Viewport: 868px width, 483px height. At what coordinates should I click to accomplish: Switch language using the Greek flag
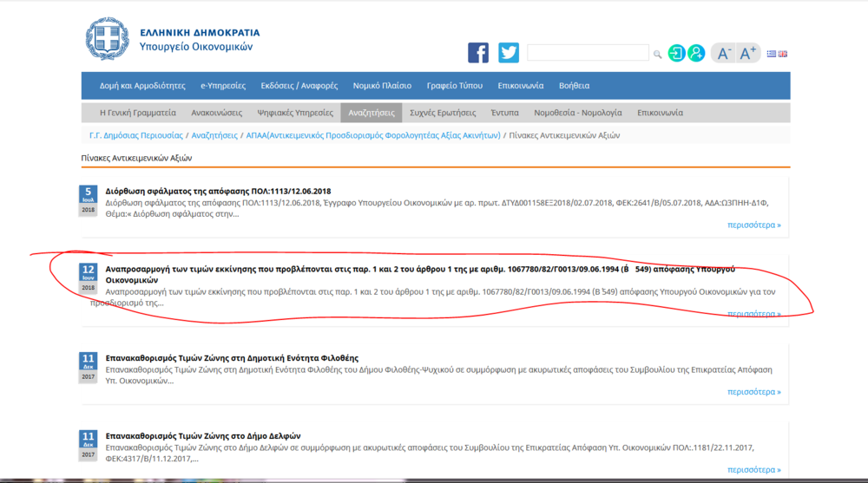tap(772, 54)
